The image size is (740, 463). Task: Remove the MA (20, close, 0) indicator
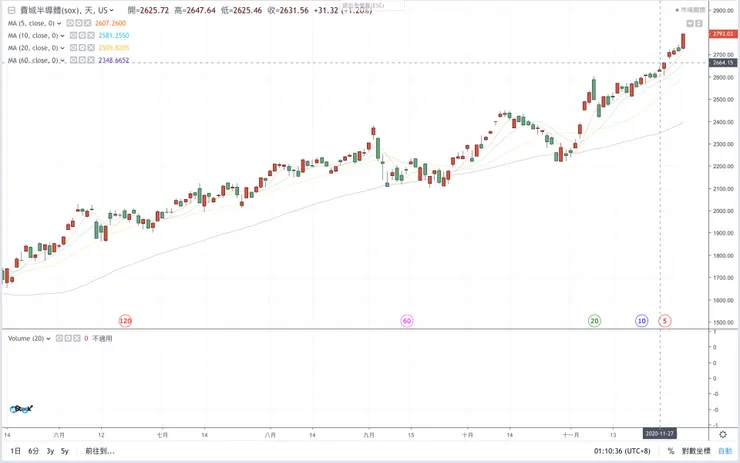coord(91,48)
